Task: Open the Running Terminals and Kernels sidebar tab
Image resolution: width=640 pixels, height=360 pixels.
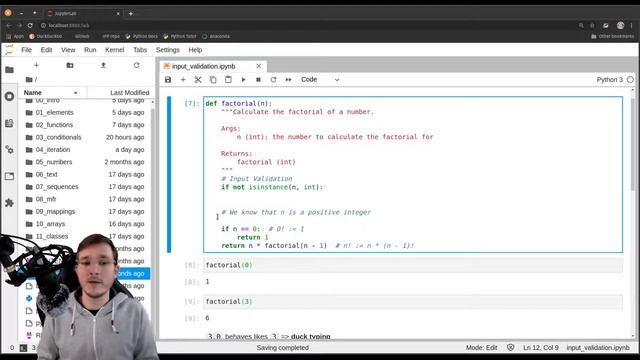Action: (x=9, y=96)
